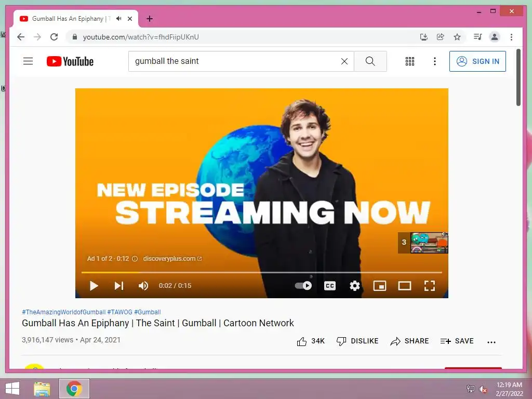Image resolution: width=532 pixels, height=399 pixels.
Task: Open discoveryplus.com ad link
Action: click(172, 259)
